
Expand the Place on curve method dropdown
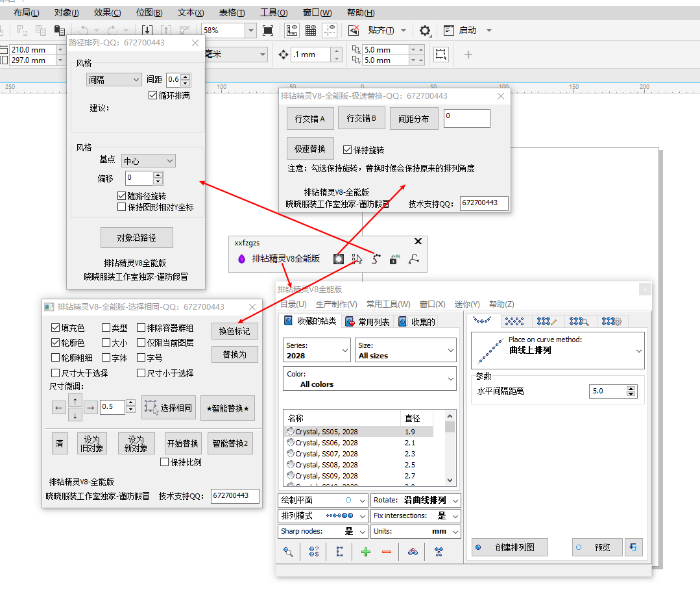(638, 351)
